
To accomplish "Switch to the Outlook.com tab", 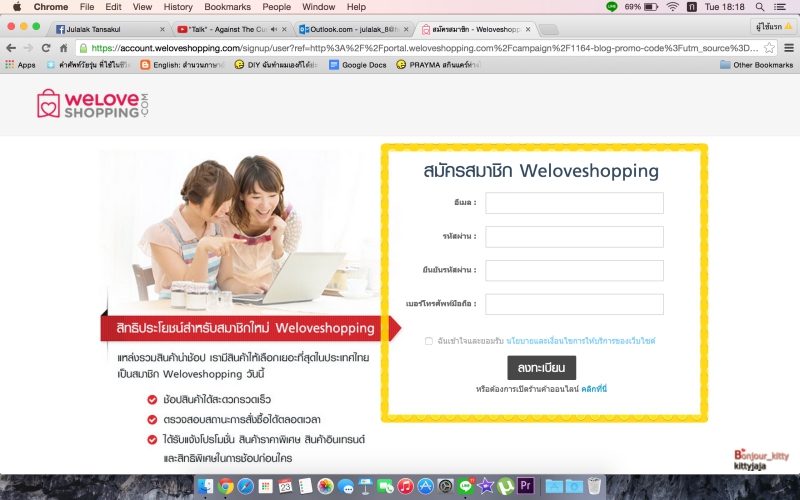I will pyautogui.click(x=353, y=29).
